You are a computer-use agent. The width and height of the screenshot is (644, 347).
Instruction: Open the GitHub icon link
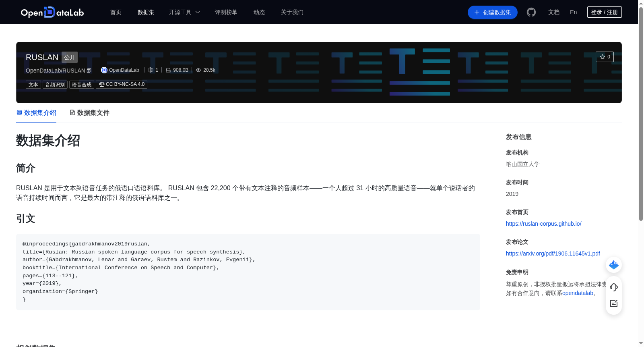pos(531,12)
